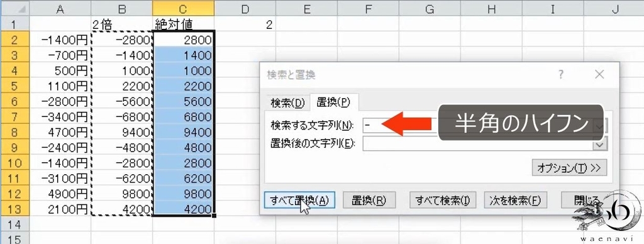Viewport: 644px width, 244px height.
Task: Click cell A13 with 2100円
Action: click(60, 209)
